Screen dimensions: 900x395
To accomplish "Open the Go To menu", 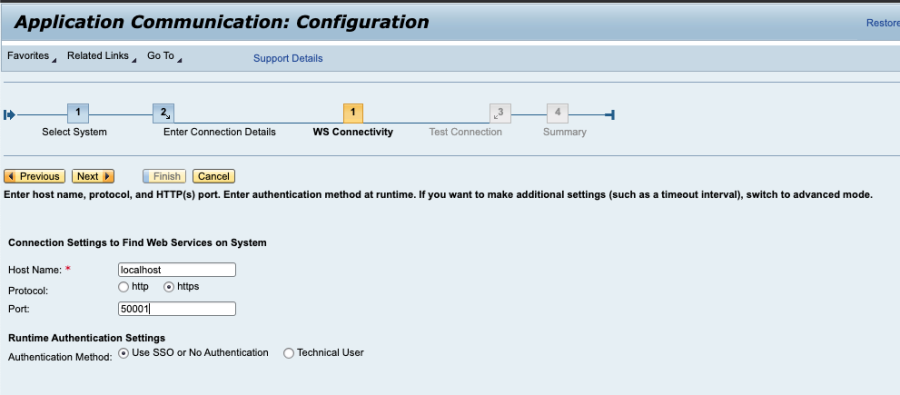I will (x=164, y=56).
